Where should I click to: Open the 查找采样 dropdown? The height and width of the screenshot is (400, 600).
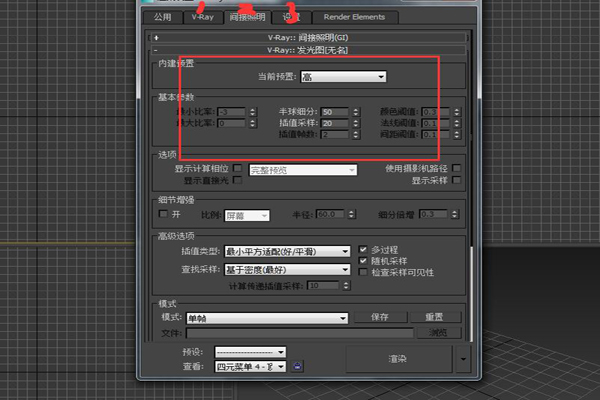click(x=285, y=269)
